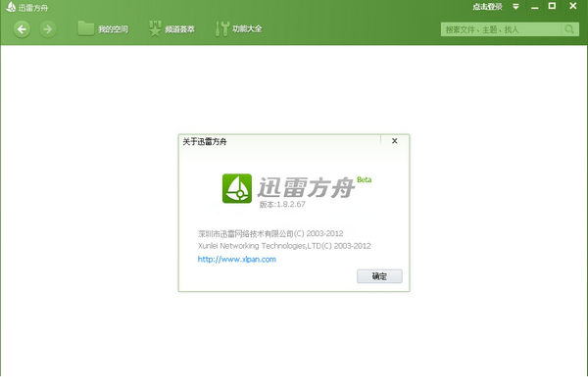Click the dialog title 关于迅雷方舟

[x=205, y=142]
